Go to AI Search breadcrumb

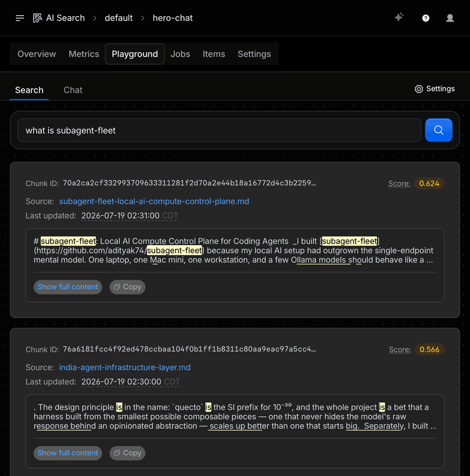click(x=65, y=18)
